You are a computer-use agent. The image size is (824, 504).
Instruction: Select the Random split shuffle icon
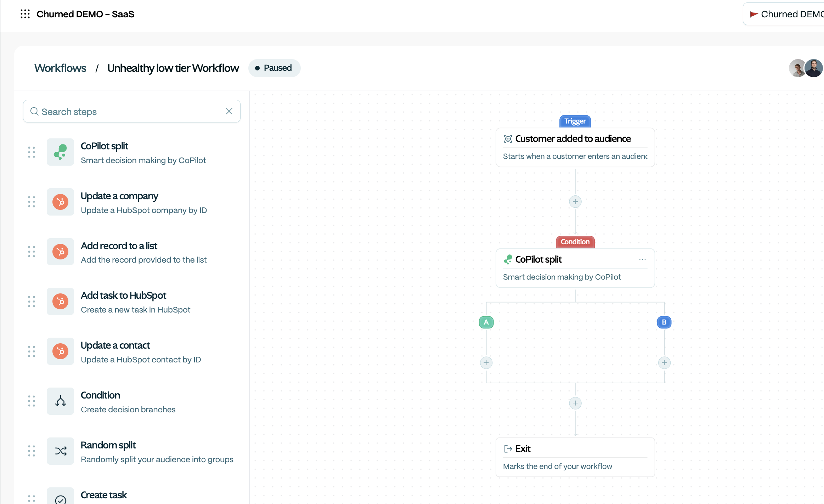coord(60,451)
